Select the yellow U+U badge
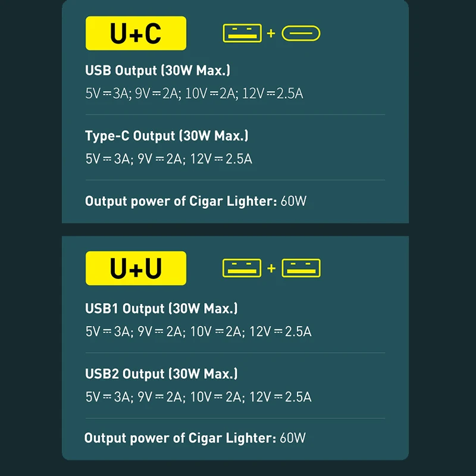Image resolution: width=476 pixels, height=476 pixels. point(136,268)
